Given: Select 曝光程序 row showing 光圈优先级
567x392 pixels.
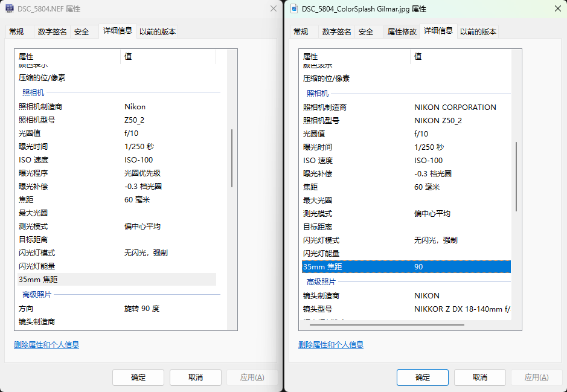Looking at the screenshot, I should pos(117,173).
